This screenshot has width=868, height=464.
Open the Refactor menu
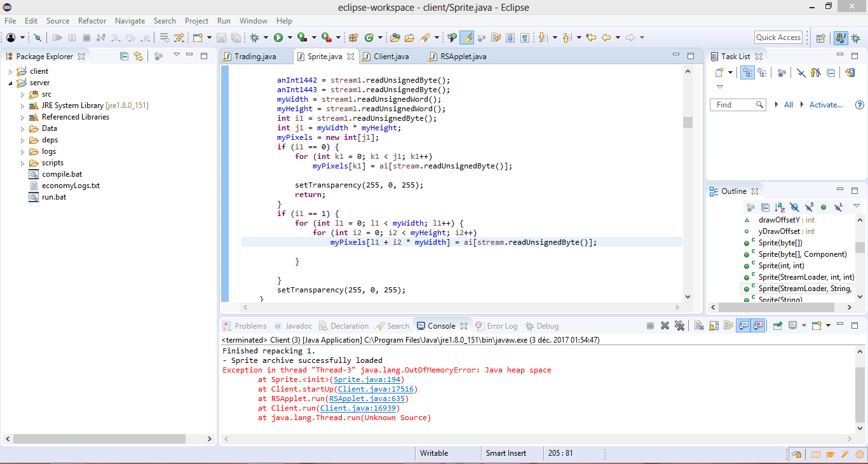pyautogui.click(x=92, y=21)
